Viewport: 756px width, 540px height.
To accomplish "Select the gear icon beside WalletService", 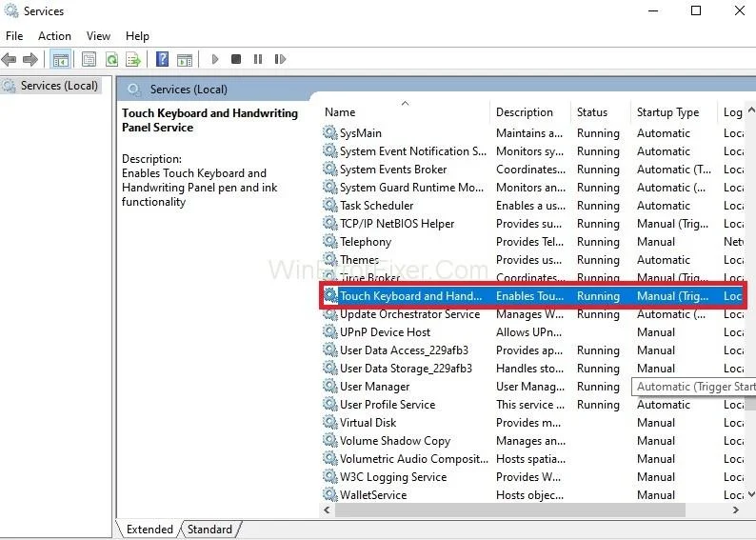I will click(329, 494).
